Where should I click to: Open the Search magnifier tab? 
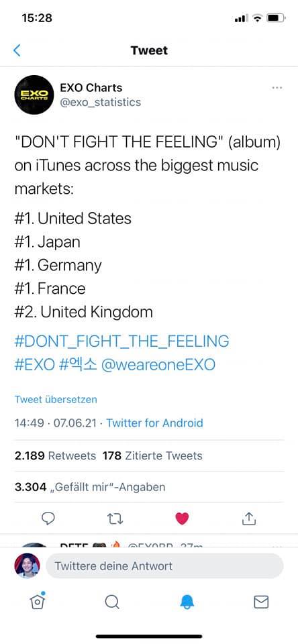(x=112, y=602)
